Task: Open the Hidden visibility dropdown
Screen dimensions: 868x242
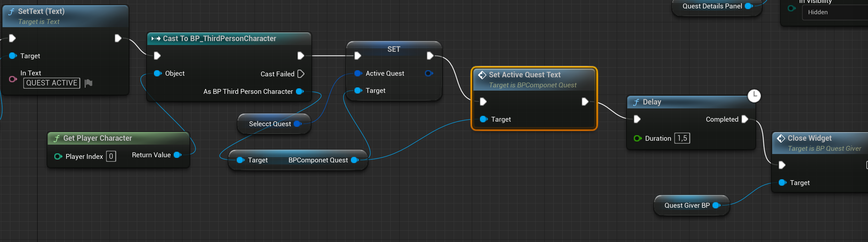Action: (835, 13)
